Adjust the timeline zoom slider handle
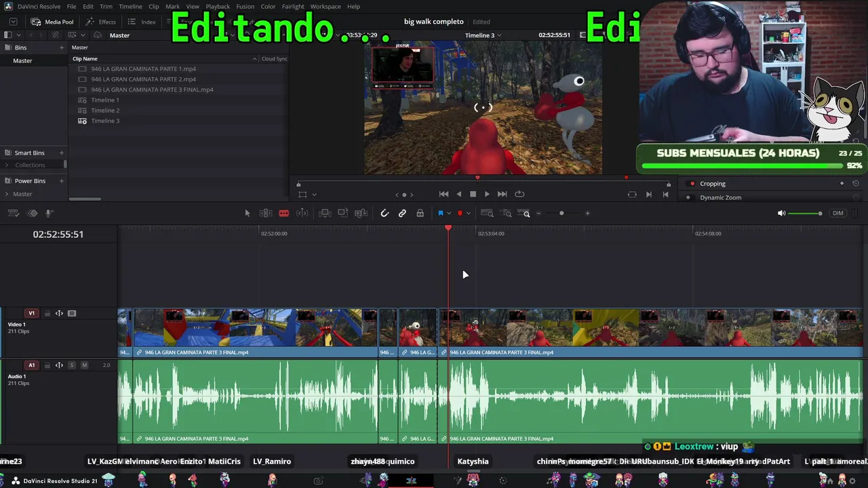The height and width of the screenshot is (488, 868). click(x=561, y=213)
